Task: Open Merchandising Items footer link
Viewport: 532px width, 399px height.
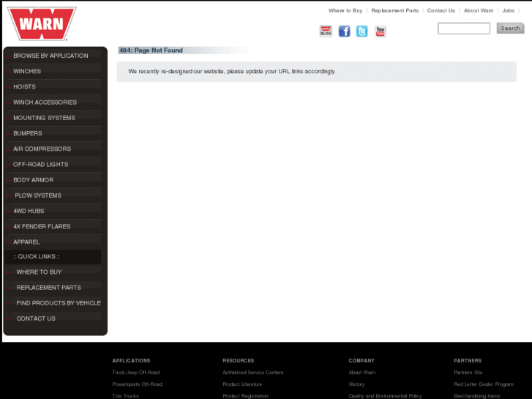Action: point(476,396)
